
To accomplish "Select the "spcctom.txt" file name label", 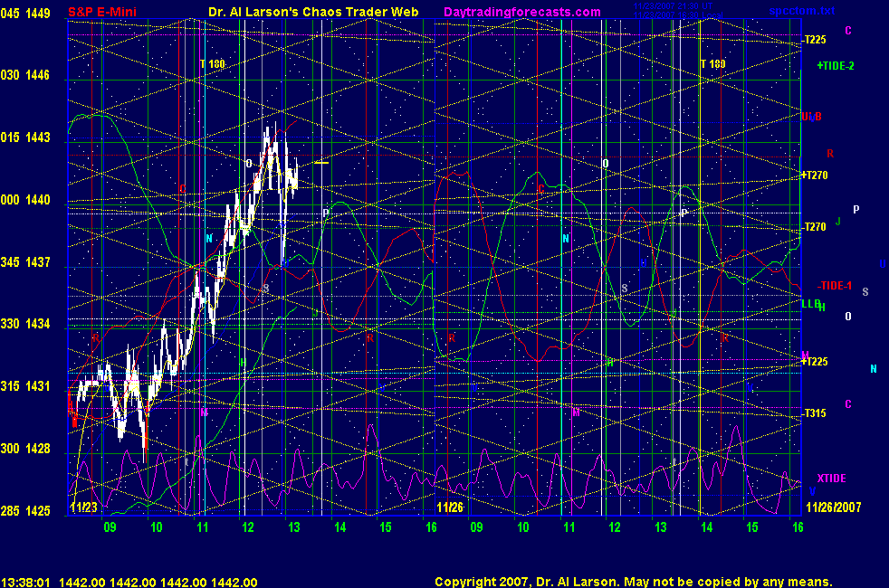I will (x=802, y=10).
